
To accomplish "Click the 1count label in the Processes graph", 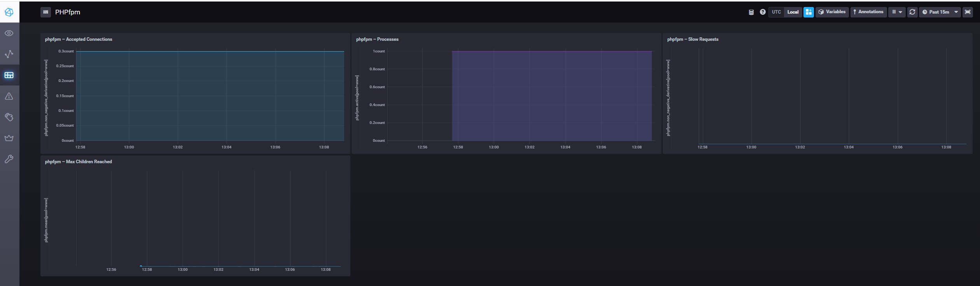I will 379,51.
